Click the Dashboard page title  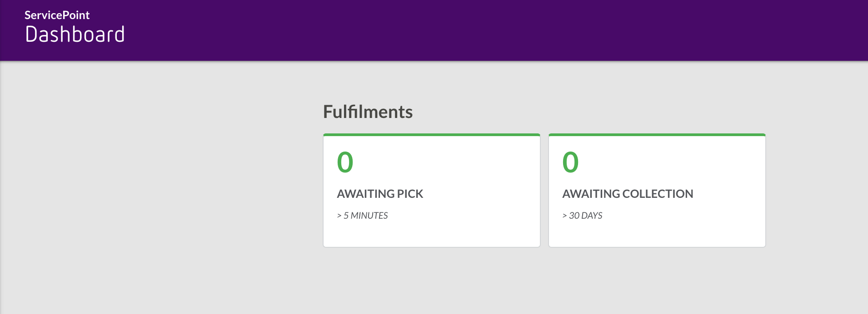click(x=75, y=34)
